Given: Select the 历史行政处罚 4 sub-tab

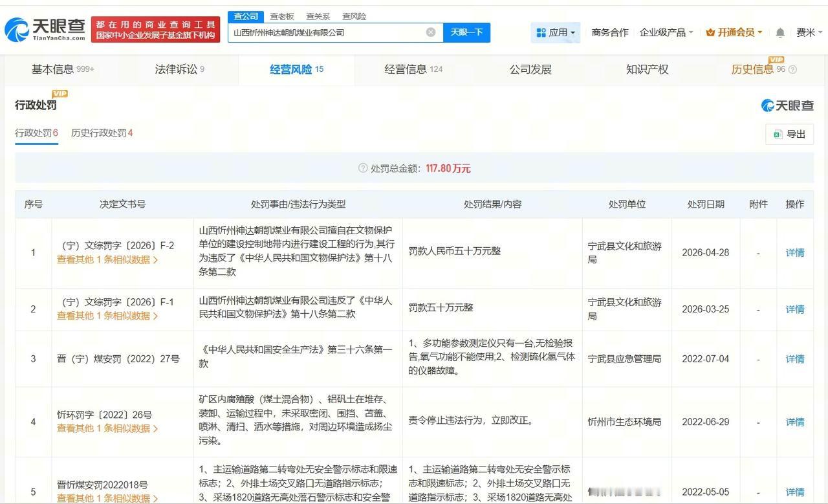Looking at the screenshot, I should click(102, 133).
